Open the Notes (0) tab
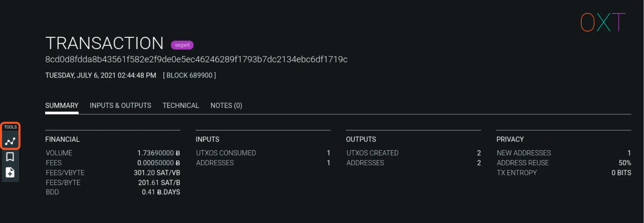Screen dimensions: 644x223 click(226, 106)
